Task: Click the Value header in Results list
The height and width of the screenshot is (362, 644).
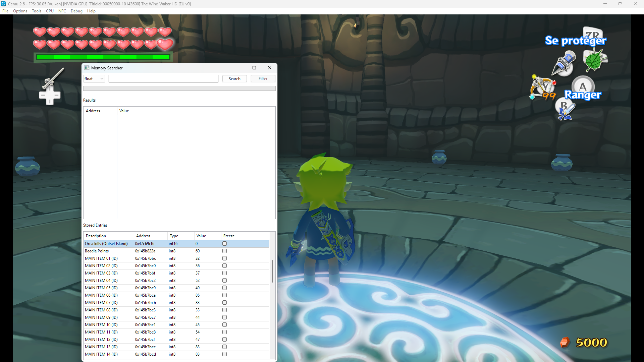Action: pos(159,111)
